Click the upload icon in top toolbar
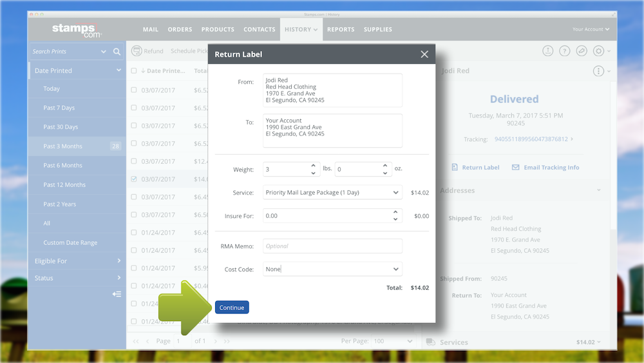The image size is (644, 363). point(548,51)
